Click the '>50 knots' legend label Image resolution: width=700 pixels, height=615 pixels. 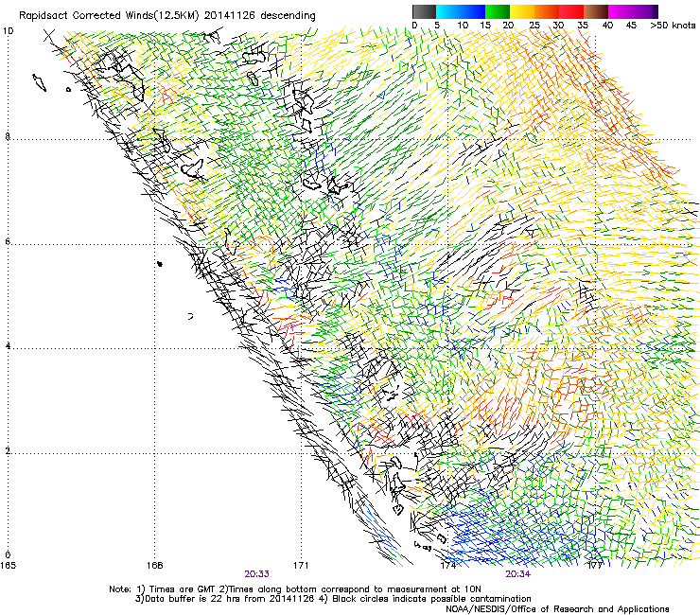pos(673,26)
